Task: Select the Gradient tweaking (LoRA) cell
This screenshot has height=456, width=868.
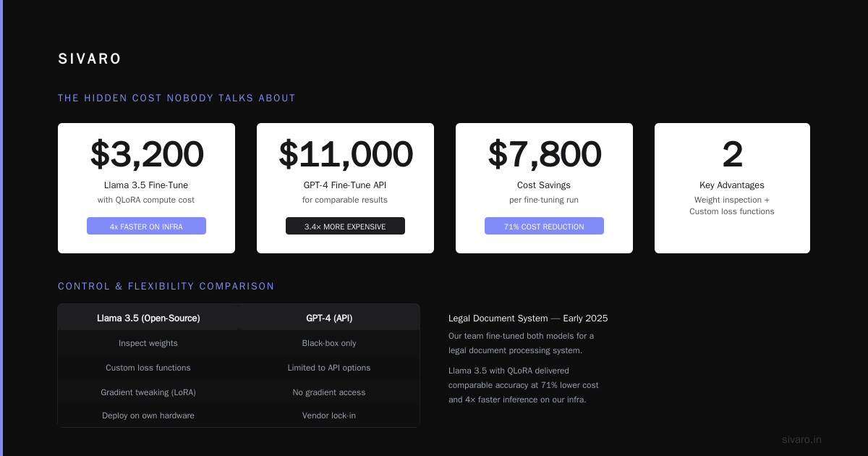Action: point(148,392)
